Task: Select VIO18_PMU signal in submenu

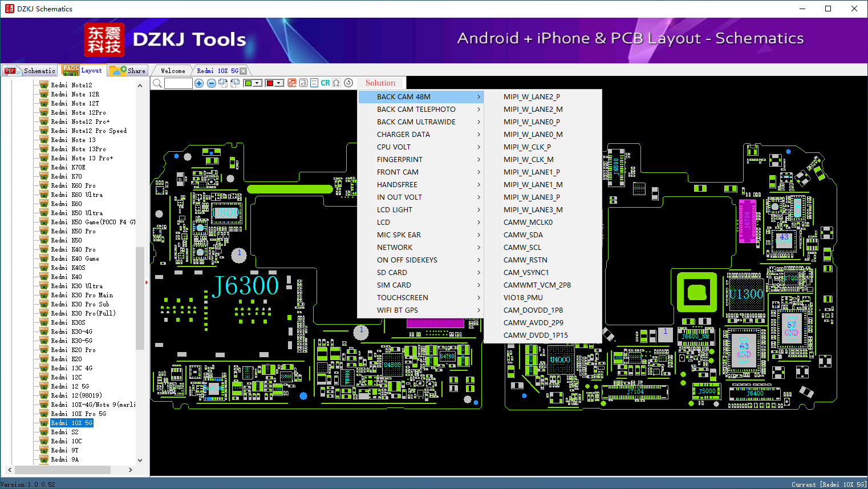Action: (543, 298)
